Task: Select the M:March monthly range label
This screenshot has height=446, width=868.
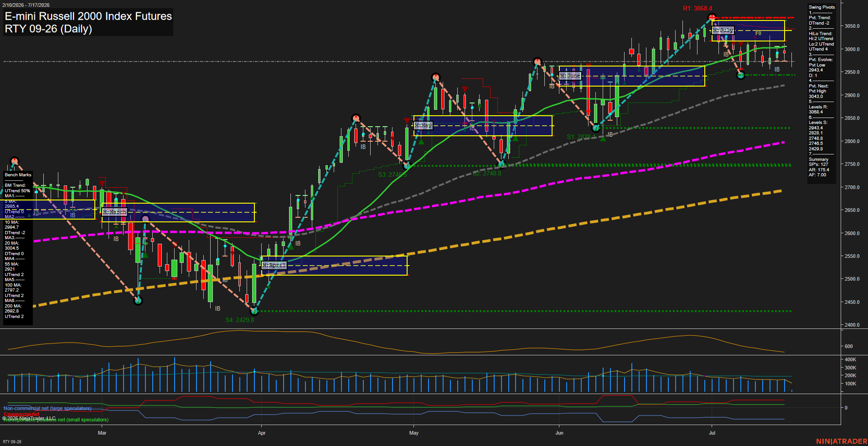Action: [114, 212]
